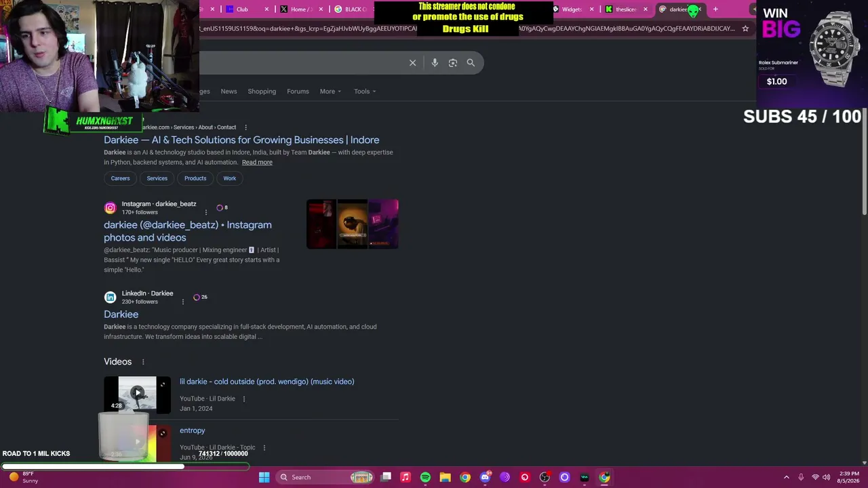Close the X Home browser tab
The width and height of the screenshot is (868, 488).
tap(320, 9)
